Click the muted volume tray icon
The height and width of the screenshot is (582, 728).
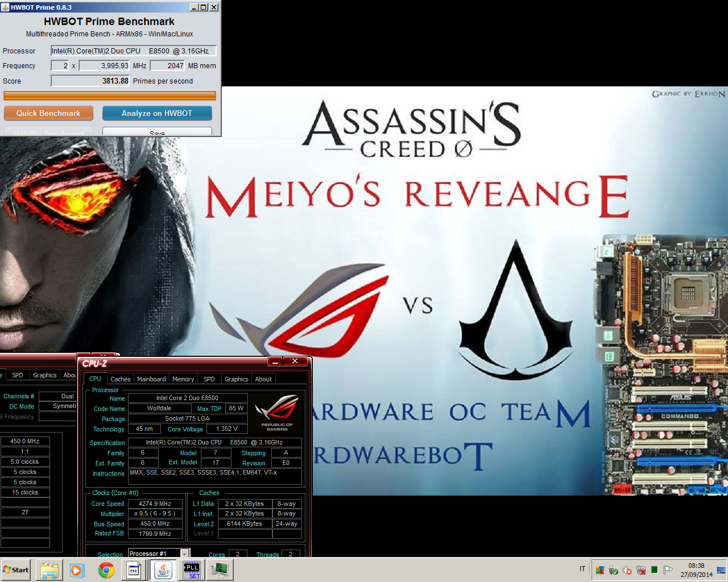click(x=627, y=570)
